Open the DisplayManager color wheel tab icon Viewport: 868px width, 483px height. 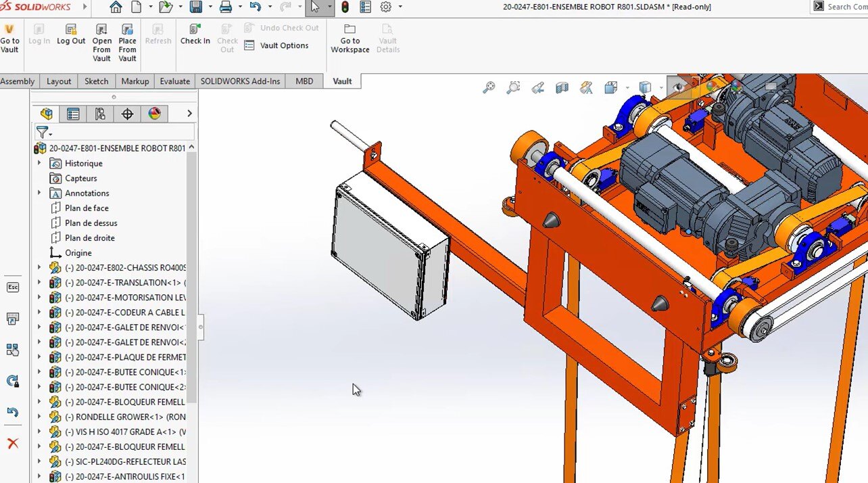155,114
